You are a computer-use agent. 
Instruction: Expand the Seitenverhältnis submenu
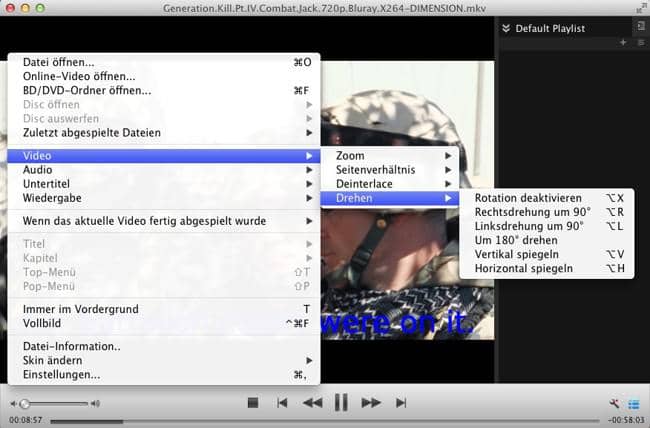(x=390, y=170)
